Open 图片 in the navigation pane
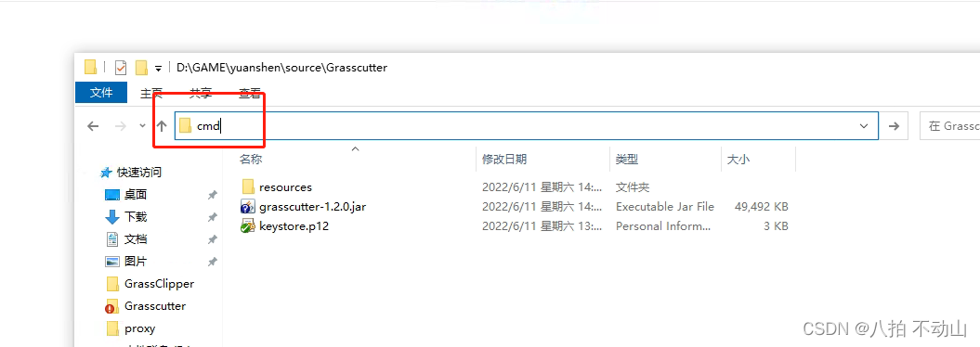The height and width of the screenshot is (347, 980). (x=136, y=262)
